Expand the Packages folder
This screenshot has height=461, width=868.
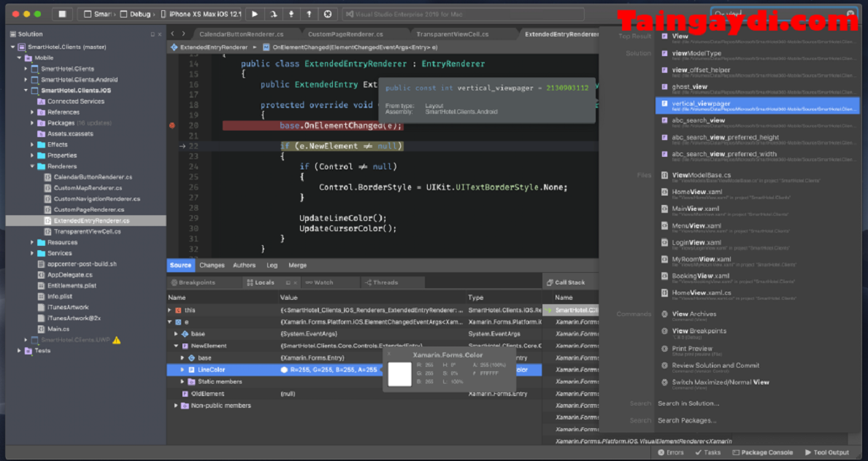[x=32, y=123]
